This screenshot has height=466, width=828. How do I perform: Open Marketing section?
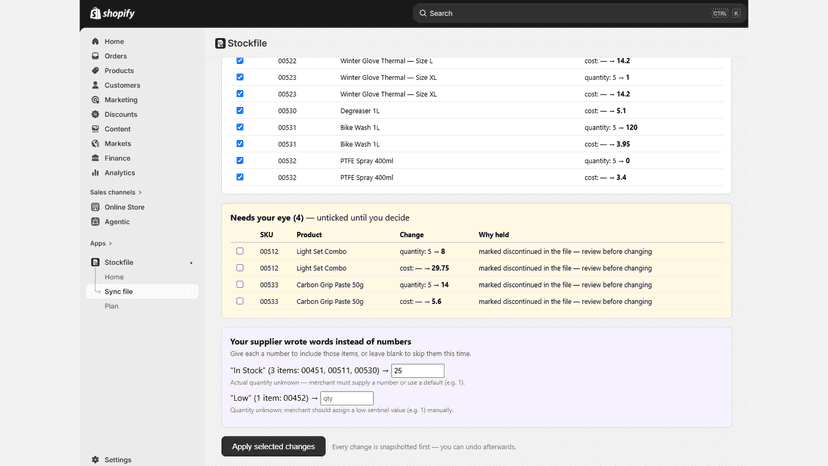pos(121,100)
